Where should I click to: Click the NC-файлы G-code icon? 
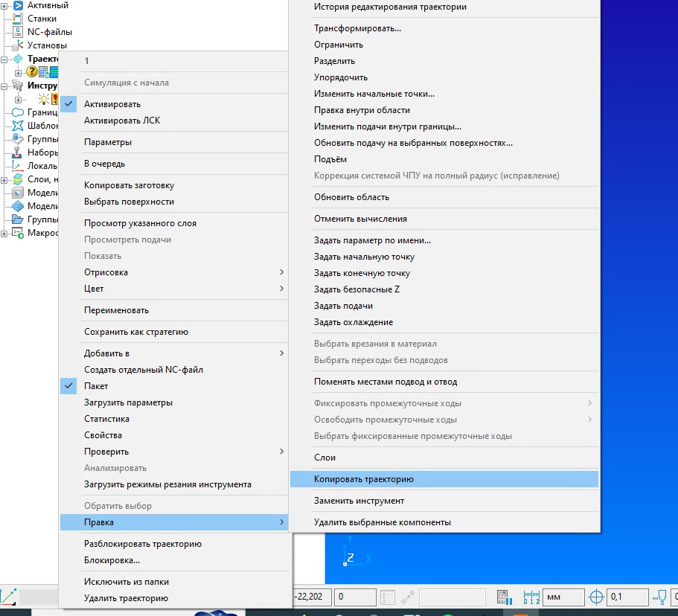click(x=18, y=32)
